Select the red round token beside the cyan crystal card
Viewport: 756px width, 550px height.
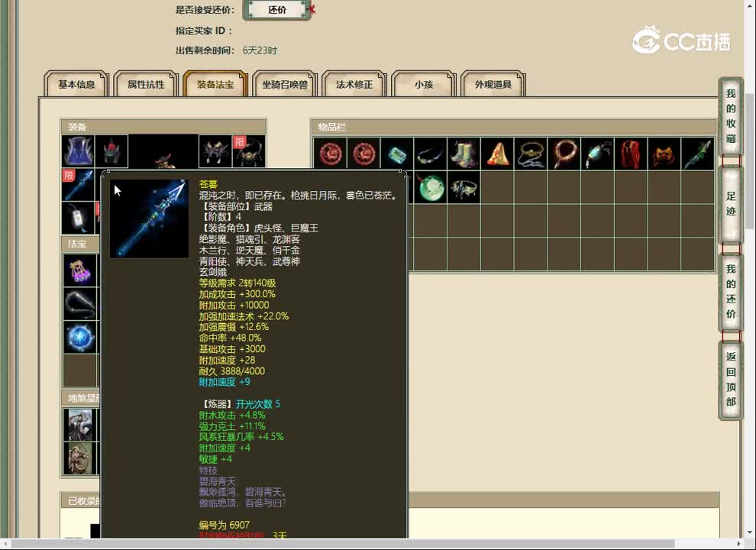point(363,154)
